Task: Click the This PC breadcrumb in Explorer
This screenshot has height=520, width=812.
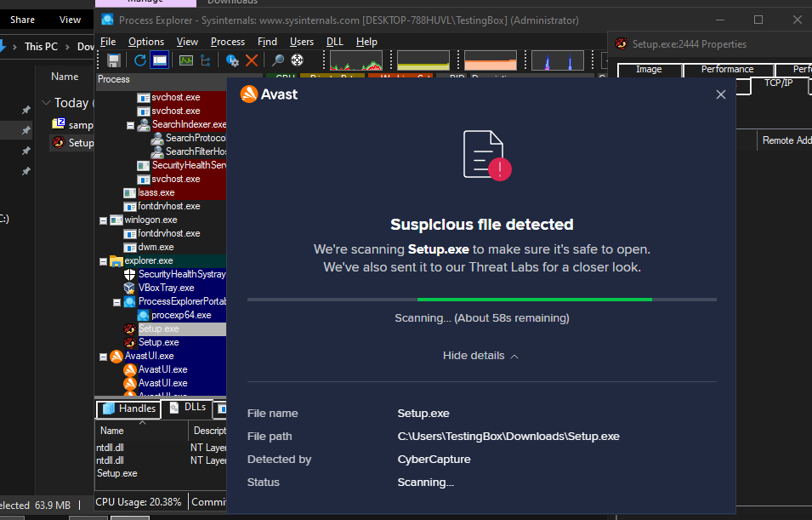Action: [x=41, y=47]
